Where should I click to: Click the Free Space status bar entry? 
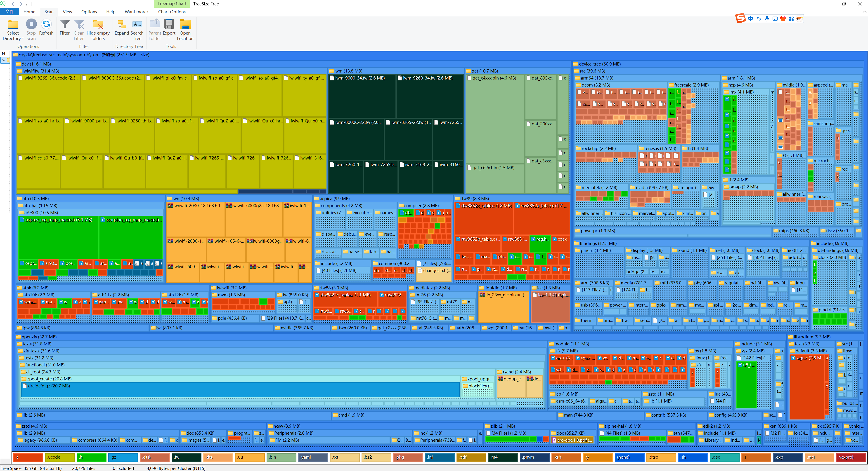[31, 468]
